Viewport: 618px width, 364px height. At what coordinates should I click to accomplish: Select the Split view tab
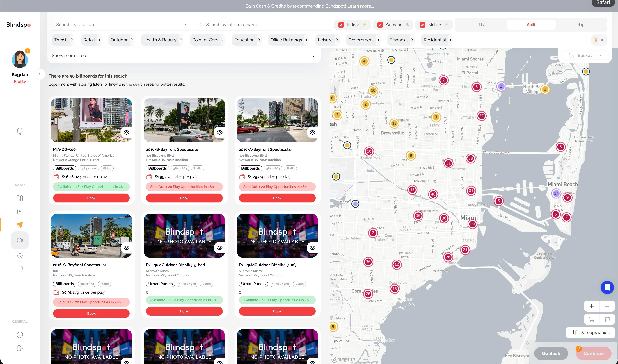tap(531, 25)
